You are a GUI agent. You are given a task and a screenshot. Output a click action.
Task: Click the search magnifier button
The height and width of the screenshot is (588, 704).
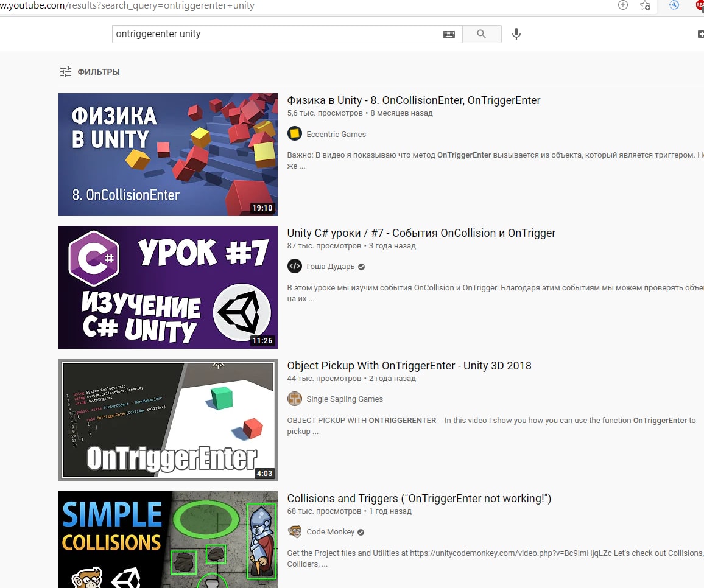pos(481,34)
